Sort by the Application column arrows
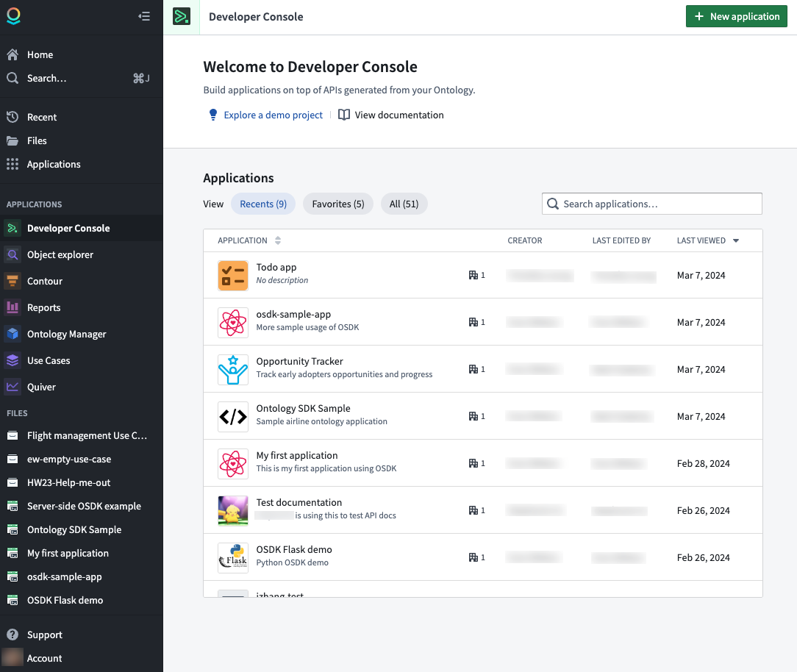 pyautogui.click(x=278, y=240)
